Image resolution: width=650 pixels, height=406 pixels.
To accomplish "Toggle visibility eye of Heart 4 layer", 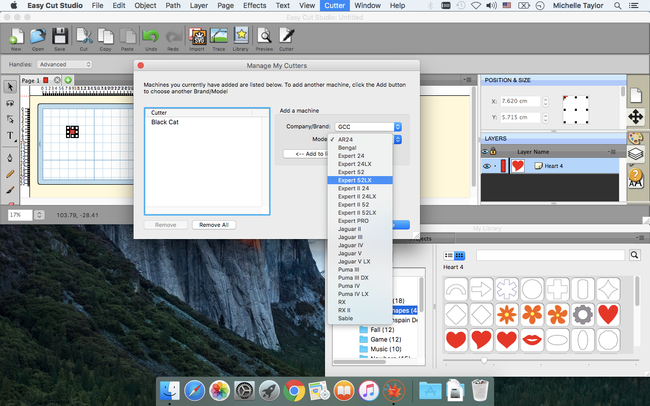I will coord(486,166).
